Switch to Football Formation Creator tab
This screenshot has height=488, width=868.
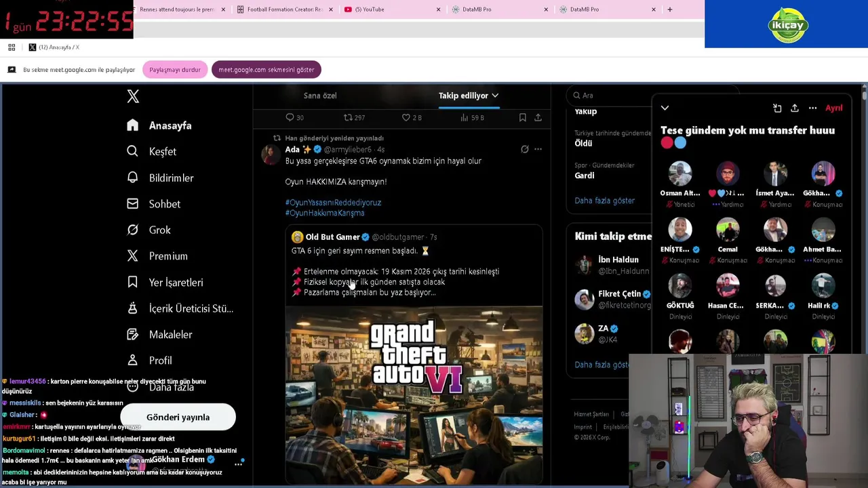(284, 9)
